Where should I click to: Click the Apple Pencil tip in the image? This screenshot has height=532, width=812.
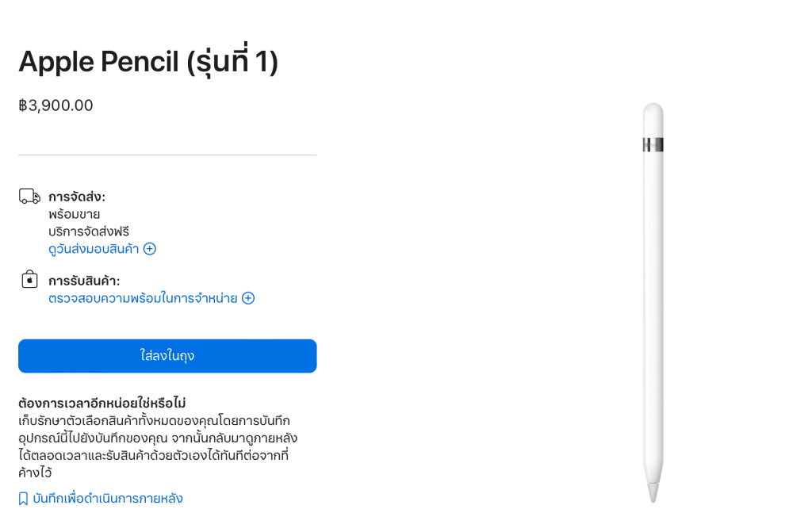653,492
